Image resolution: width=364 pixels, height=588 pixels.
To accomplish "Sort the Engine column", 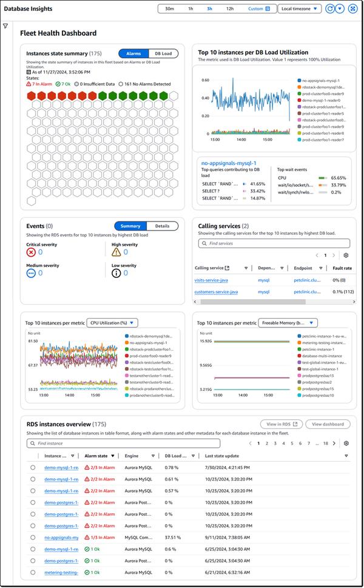I will point(153,456).
